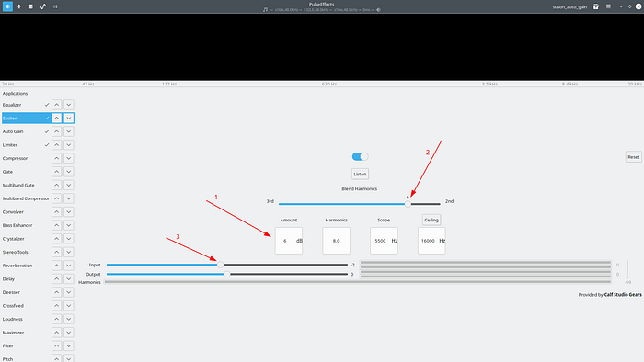
Task: Move Auto Gain down one position
Action: click(69, 131)
